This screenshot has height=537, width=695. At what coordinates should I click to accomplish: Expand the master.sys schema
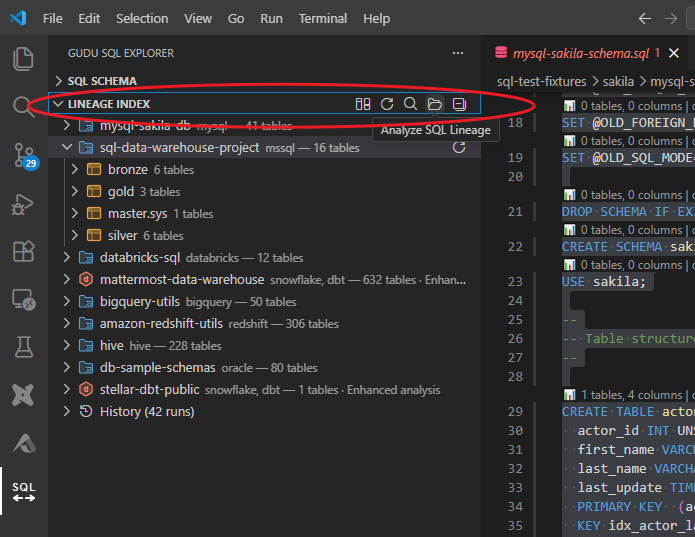(x=74, y=213)
